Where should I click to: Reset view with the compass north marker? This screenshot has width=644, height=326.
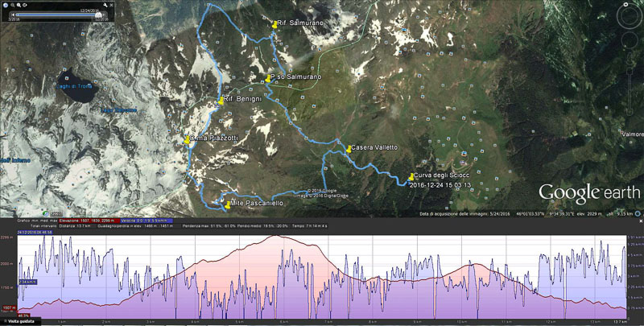(626, 5)
